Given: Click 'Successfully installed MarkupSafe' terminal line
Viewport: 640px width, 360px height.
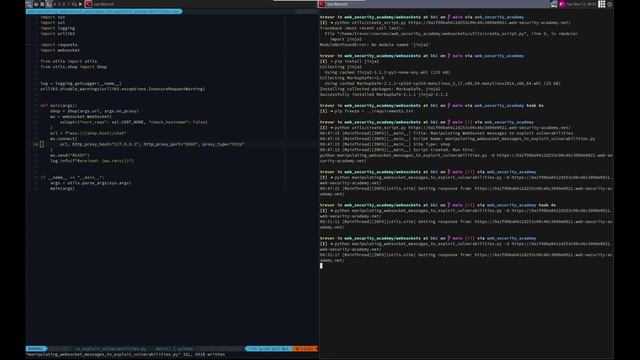Looking at the screenshot, I should click(384, 94).
